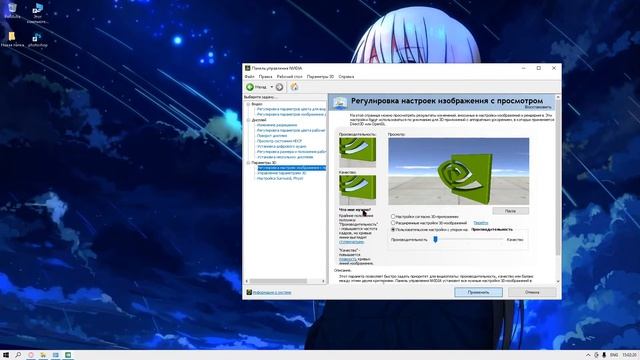The image size is (640, 360).
Task: Click the red circular taskbar app icon
Action: pos(31,355)
